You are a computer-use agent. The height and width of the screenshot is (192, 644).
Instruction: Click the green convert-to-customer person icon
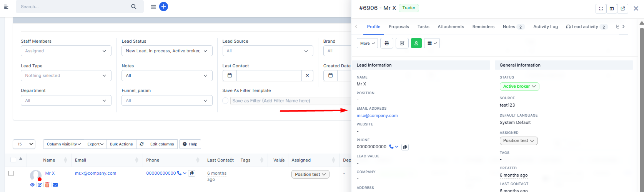[416, 43]
